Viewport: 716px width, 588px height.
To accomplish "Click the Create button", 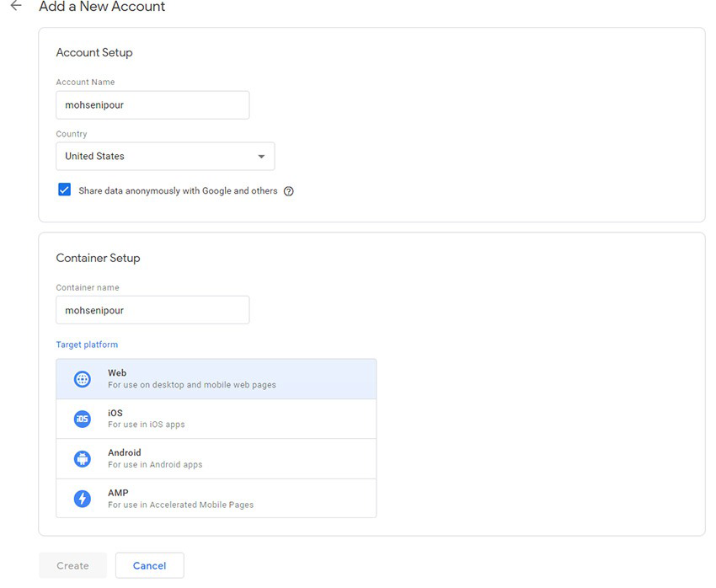I will (x=72, y=565).
